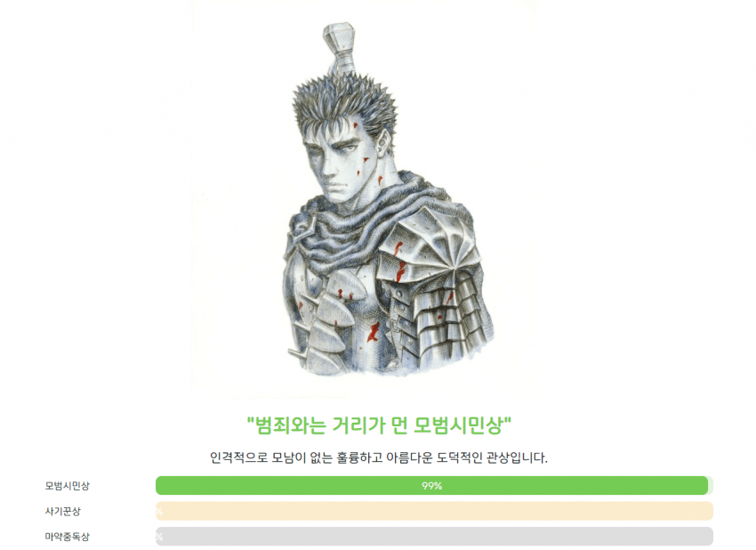Click the gray 마약중독상 progress bar
Screen dimensions: 756x550
[x=434, y=537]
